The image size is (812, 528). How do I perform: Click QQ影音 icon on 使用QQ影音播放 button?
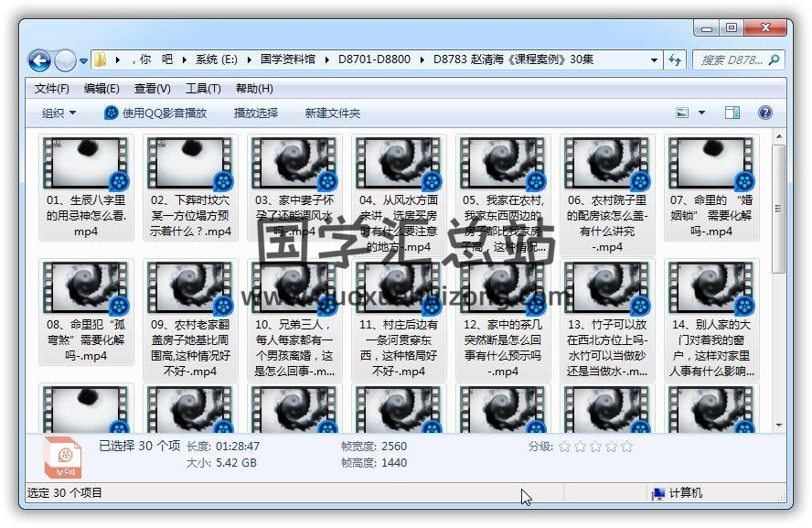(x=112, y=113)
